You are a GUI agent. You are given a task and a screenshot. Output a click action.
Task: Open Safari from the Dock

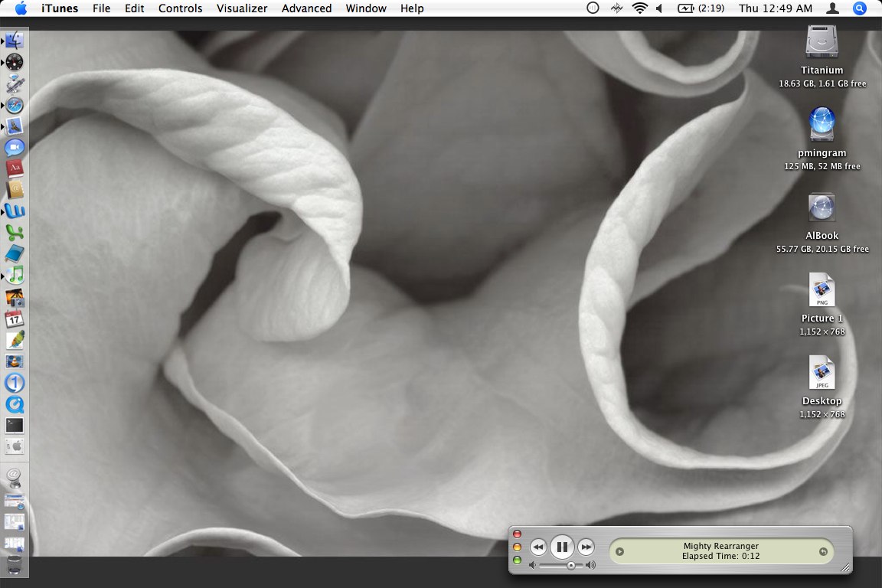[x=15, y=105]
